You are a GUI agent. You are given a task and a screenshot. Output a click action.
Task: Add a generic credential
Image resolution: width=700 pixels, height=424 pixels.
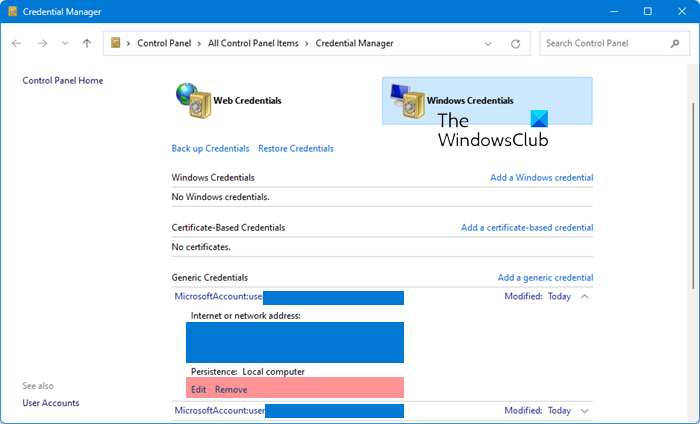coord(545,278)
